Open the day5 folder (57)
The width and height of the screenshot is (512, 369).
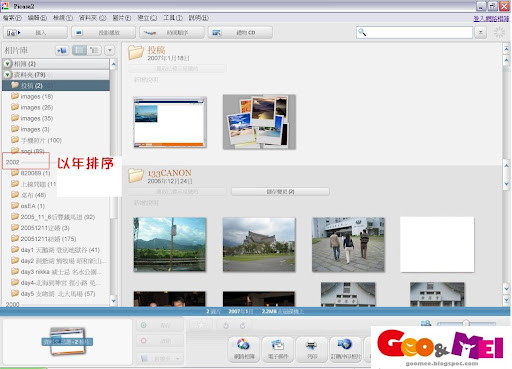(53, 294)
